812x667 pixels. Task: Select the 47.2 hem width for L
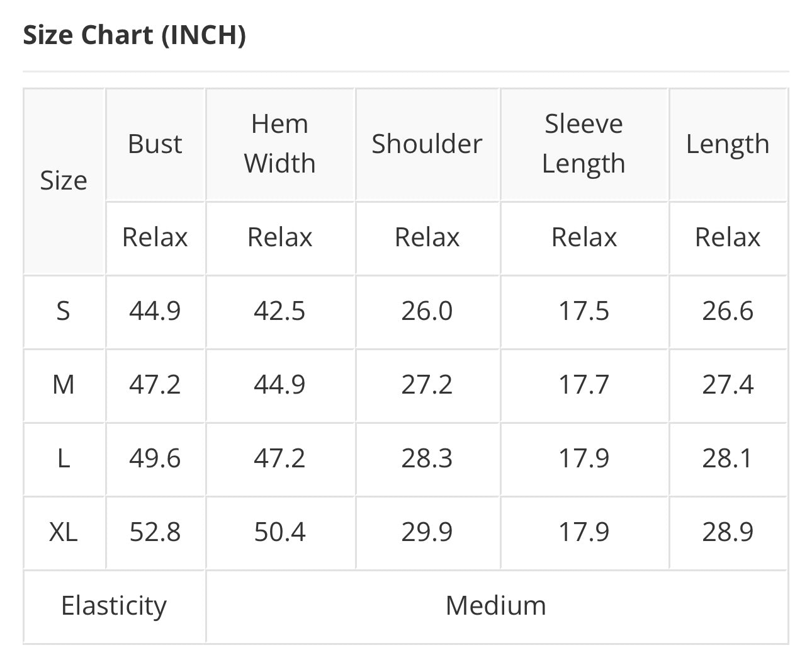click(x=279, y=459)
